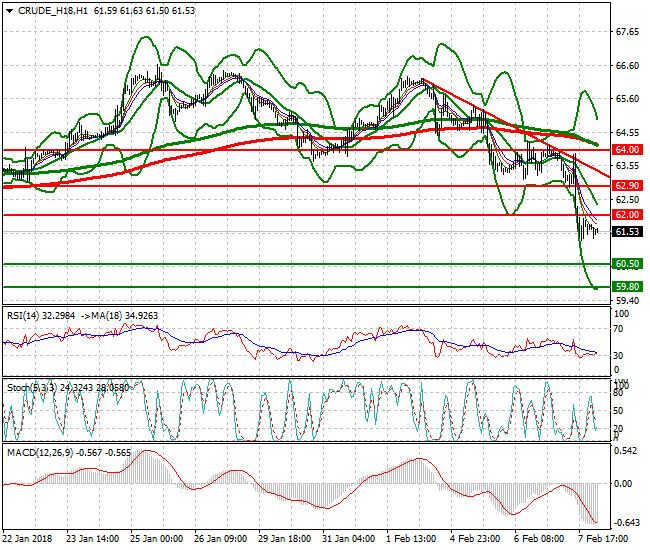Select the 64.00 red price level label
650x550 pixels.
627,150
